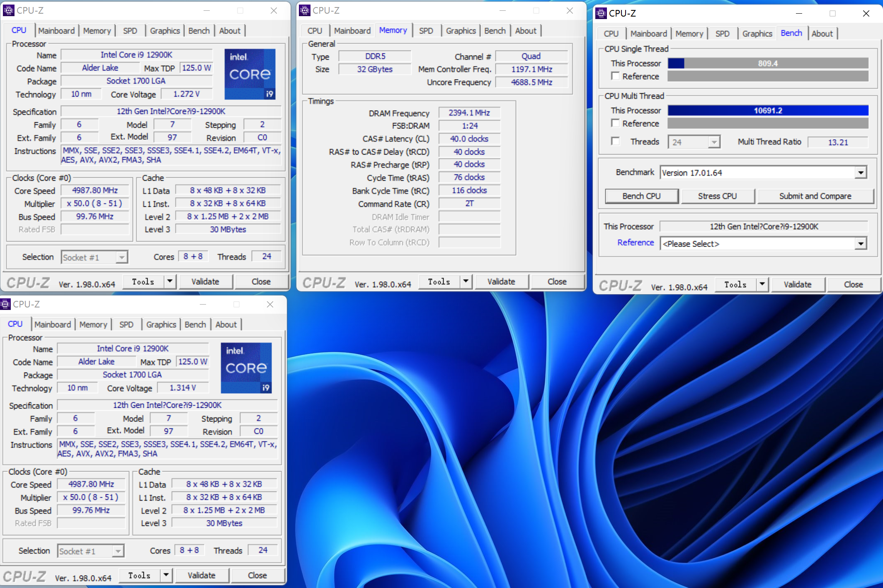Click the CPU-Z title icon of top-left window
The height and width of the screenshot is (588, 883).
(x=9, y=10)
